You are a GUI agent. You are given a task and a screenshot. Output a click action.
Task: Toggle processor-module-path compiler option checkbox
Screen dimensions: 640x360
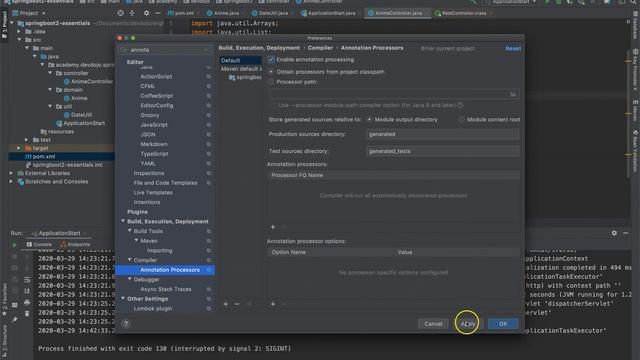coord(272,105)
